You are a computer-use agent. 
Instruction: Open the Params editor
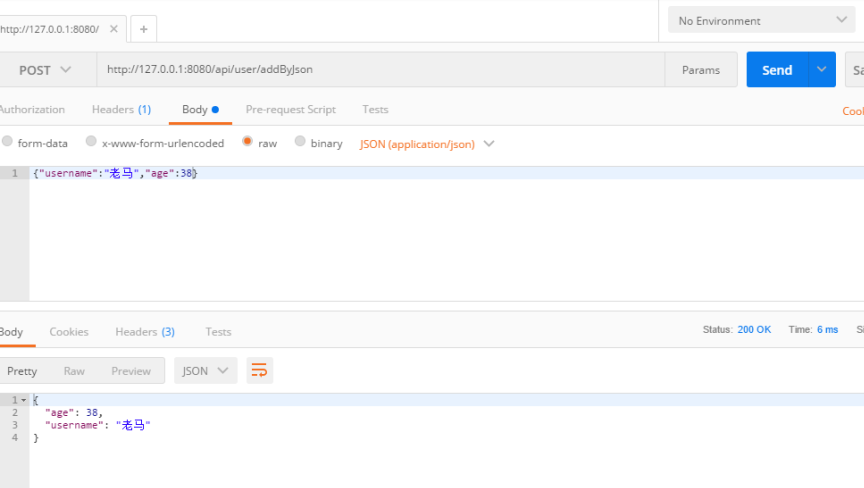(x=701, y=70)
